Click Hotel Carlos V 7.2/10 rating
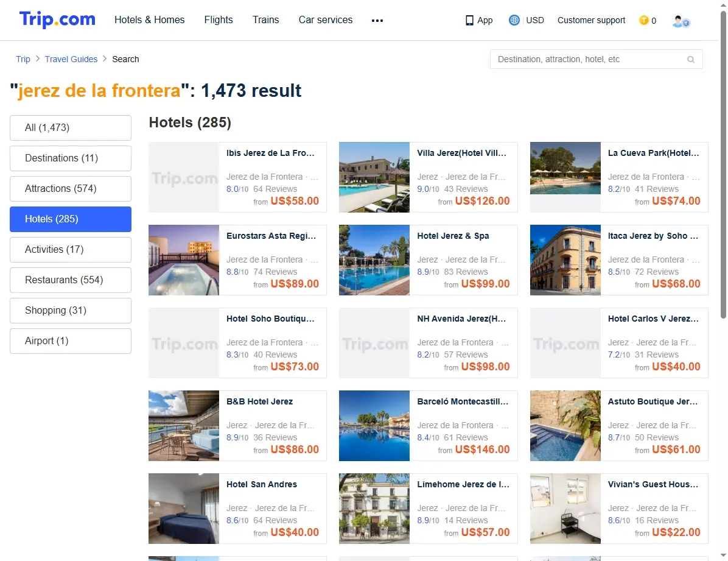Viewport: 728px width, 561px height. pos(619,355)
